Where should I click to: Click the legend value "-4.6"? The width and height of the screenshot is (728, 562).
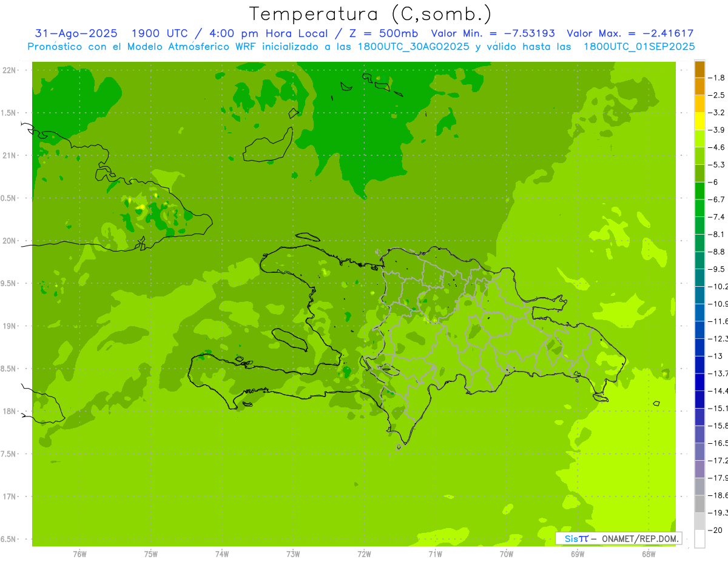(x=717, y=147)
